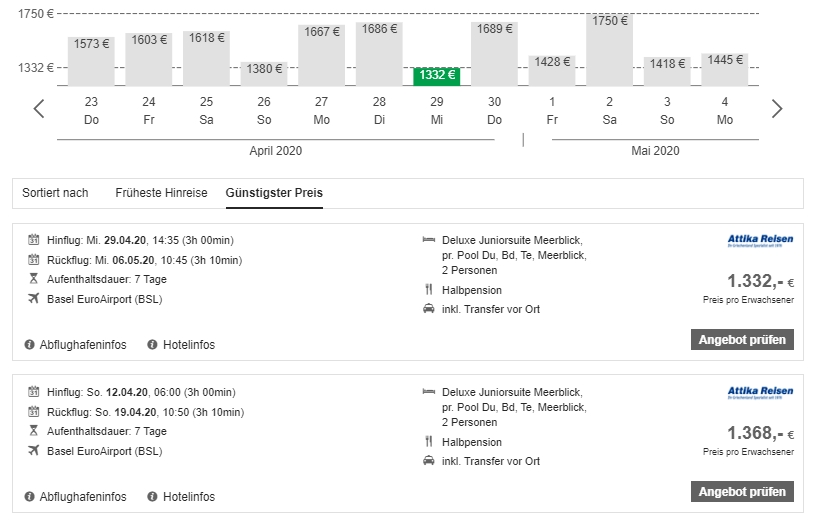Open Abflughafeninfos in the second offer
This screenshot has width=820, height=520.
[x=82, y=497]
